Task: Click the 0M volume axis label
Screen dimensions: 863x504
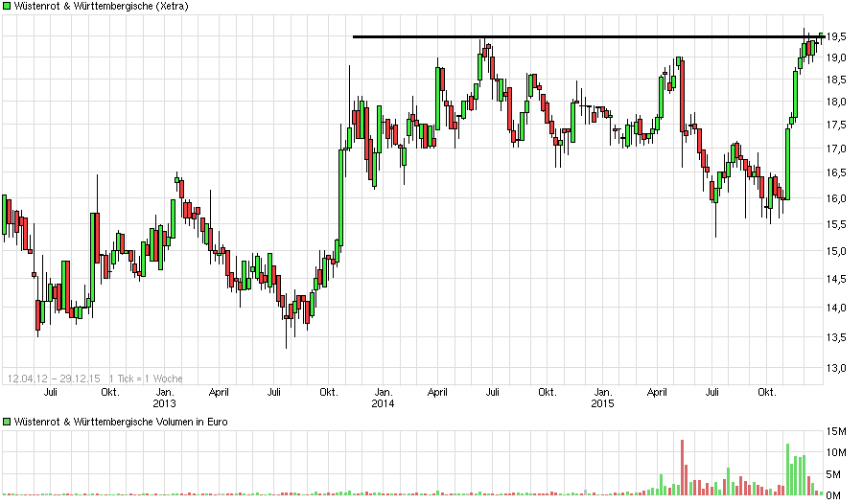Action: 837,494
